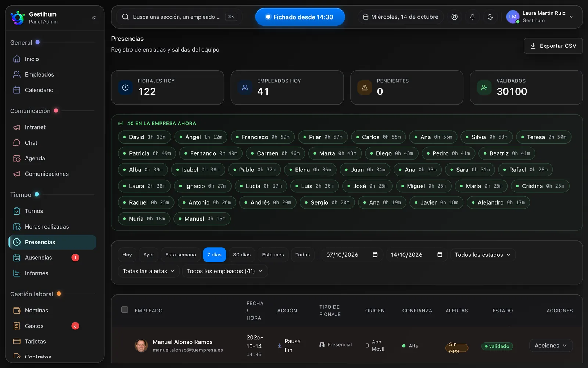Viewport: 588px width, 368px height.
Task: Click the Gestihum logo icon
Action: 17,17
